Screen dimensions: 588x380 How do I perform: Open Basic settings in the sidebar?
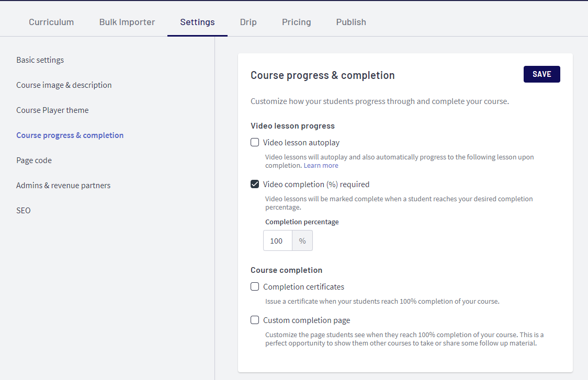[x=40, y=60]
